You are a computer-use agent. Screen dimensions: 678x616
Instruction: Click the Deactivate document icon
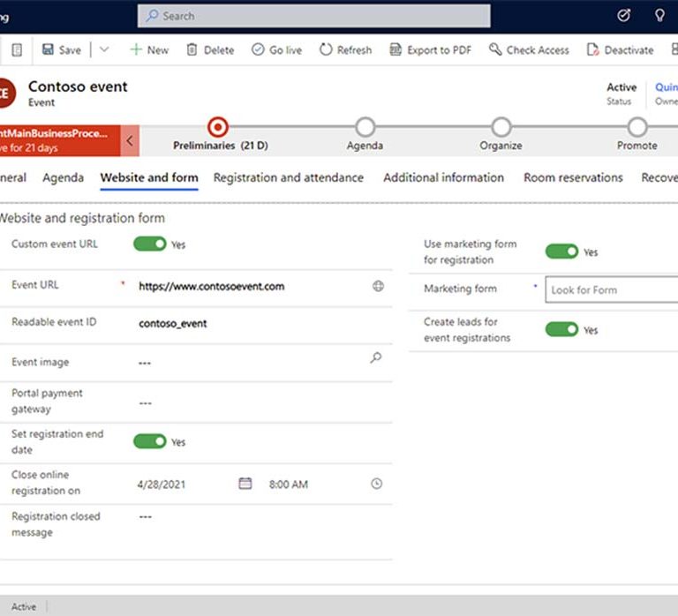click(593, 49)
